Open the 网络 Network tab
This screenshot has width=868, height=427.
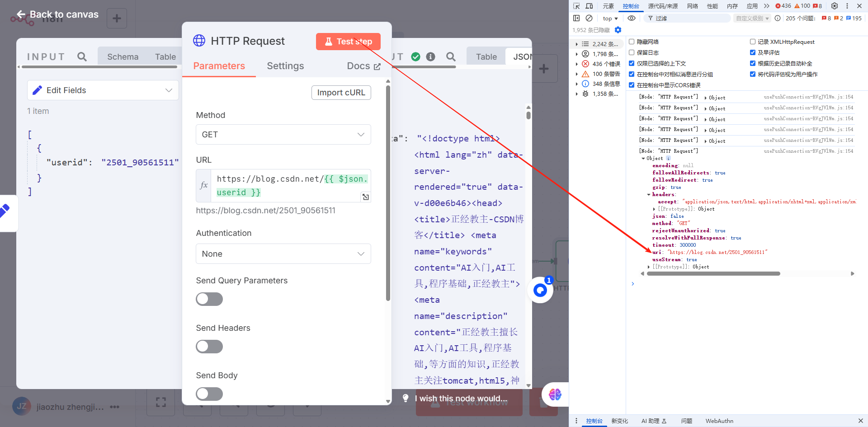click(x=692, y=6)
